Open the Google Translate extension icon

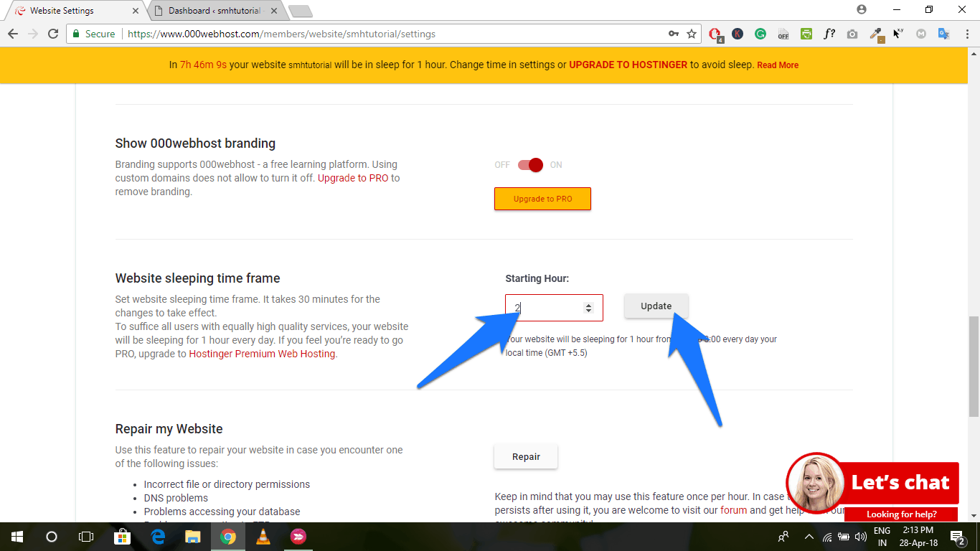[x=944, y=34]
